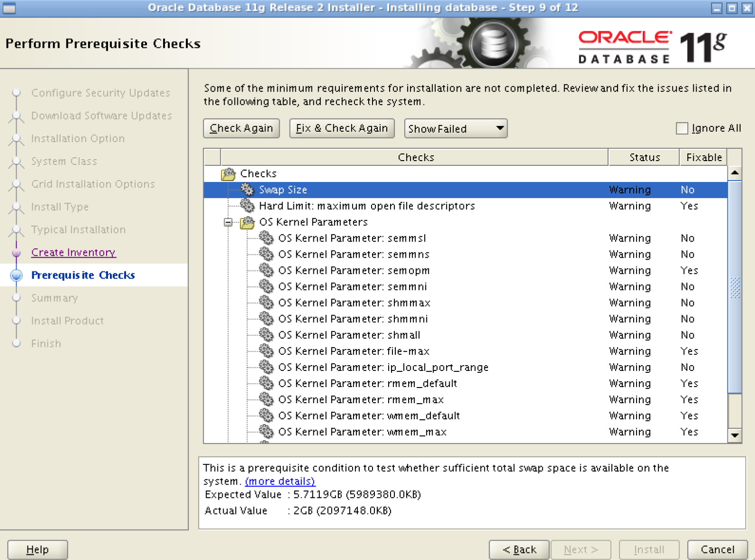The height and width of the screenshot is (560, 755).
Task: Click the gear icon for ip_local_port_range parameter
Action: (266, 367)
